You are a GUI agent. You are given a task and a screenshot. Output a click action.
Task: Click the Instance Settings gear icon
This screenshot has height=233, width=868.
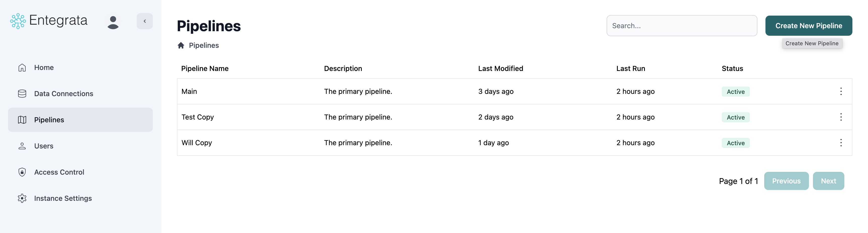(22, 198)
